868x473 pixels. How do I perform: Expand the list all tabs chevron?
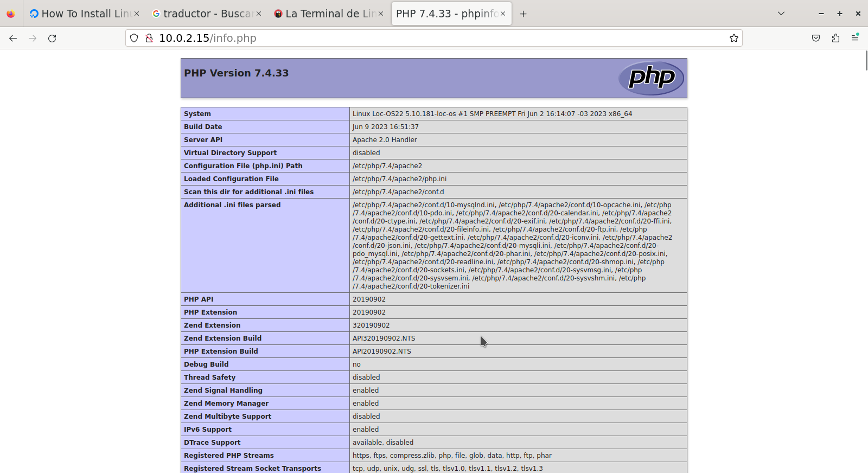tap(781, 14)
